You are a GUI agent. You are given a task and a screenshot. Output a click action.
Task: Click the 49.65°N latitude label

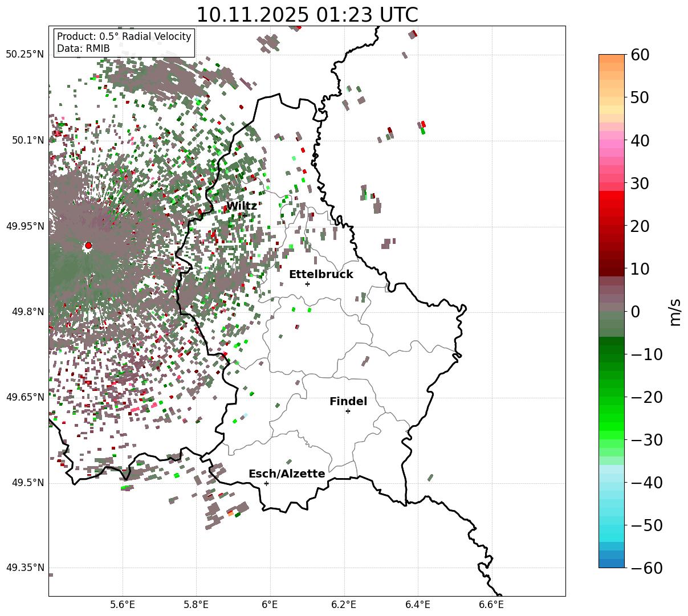(x=25, y=397)
